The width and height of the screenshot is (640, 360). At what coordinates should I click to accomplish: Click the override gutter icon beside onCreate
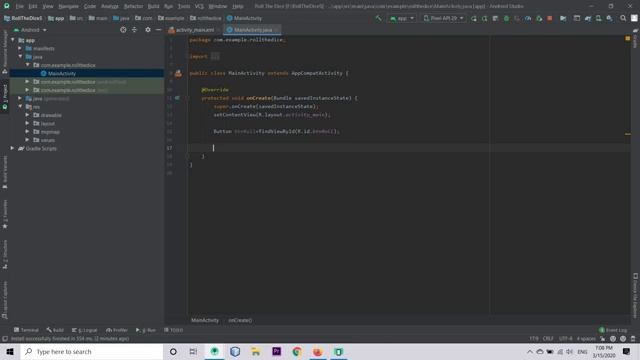click(177, 98)
